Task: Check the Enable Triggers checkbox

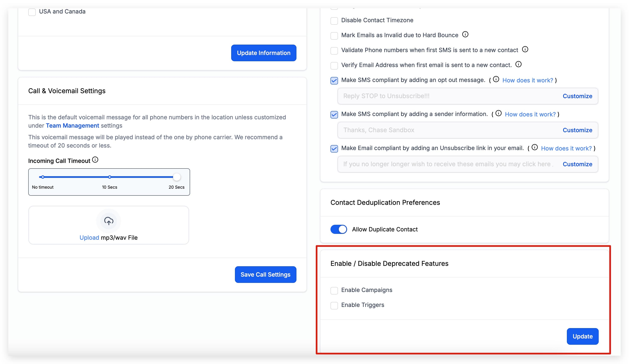Action: [334, 305]
